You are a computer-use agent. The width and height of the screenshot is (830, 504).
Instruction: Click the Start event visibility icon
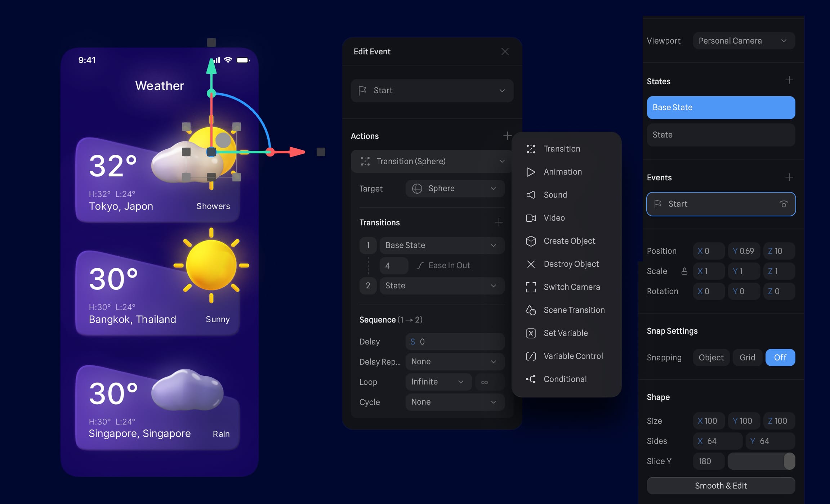(x=784, y=204)
